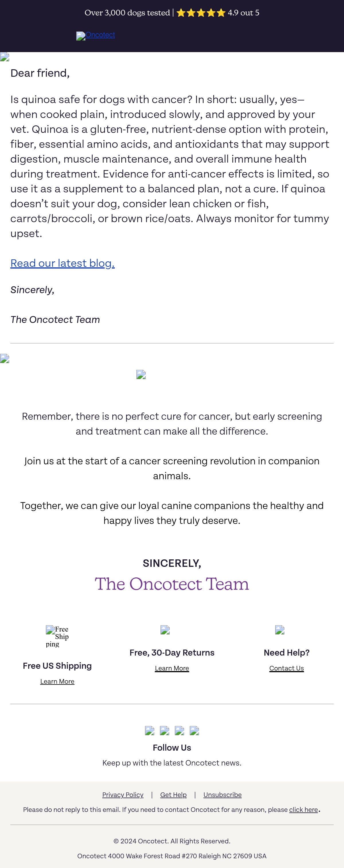The width and height of the screenshot is (344, 868).
Task: Click Learn More under Free US Shipping
Action: (57, 681)
